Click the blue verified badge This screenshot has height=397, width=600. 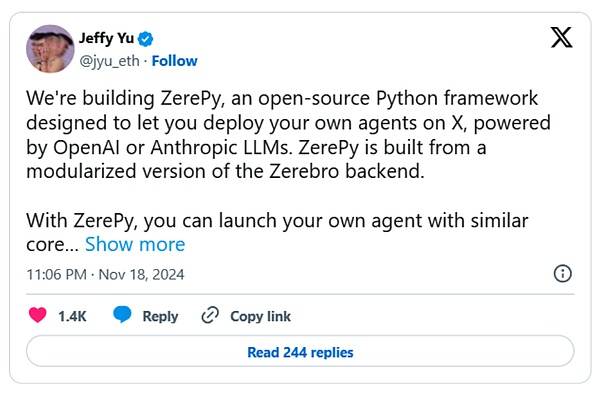pyautogui.click(x=145, y=39)
